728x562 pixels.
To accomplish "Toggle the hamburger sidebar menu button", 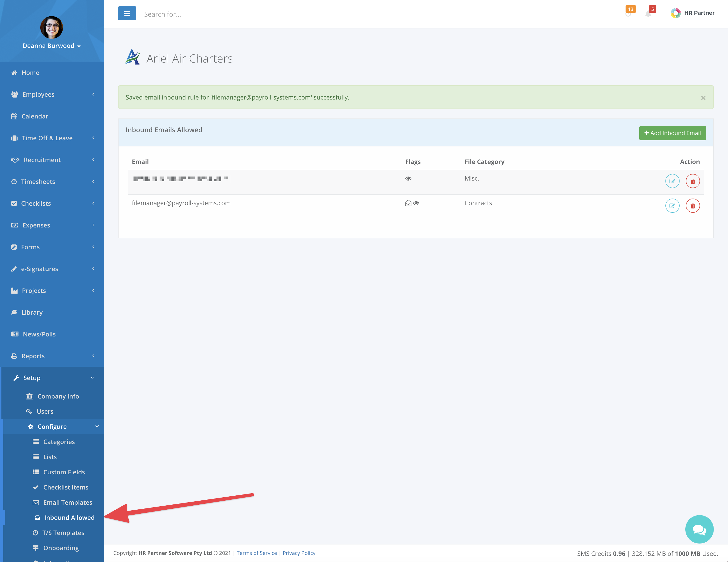I will (127, 13).
